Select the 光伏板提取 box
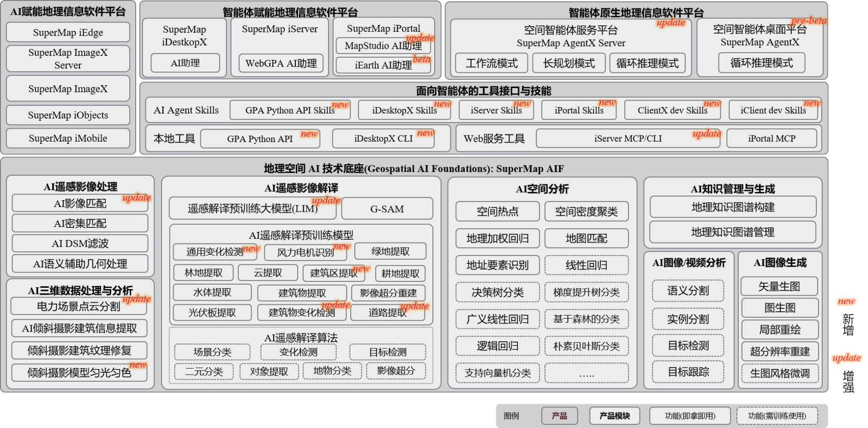 (x=212, y=313)
